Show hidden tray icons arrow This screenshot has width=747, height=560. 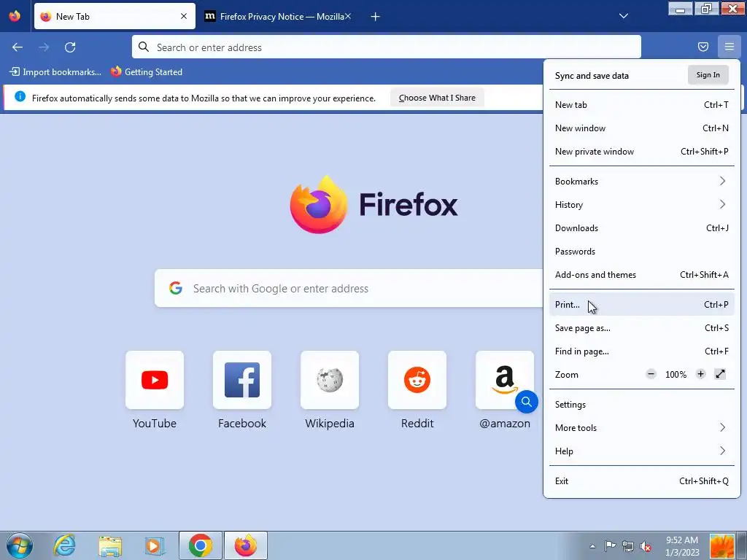(x=592, y=546)
